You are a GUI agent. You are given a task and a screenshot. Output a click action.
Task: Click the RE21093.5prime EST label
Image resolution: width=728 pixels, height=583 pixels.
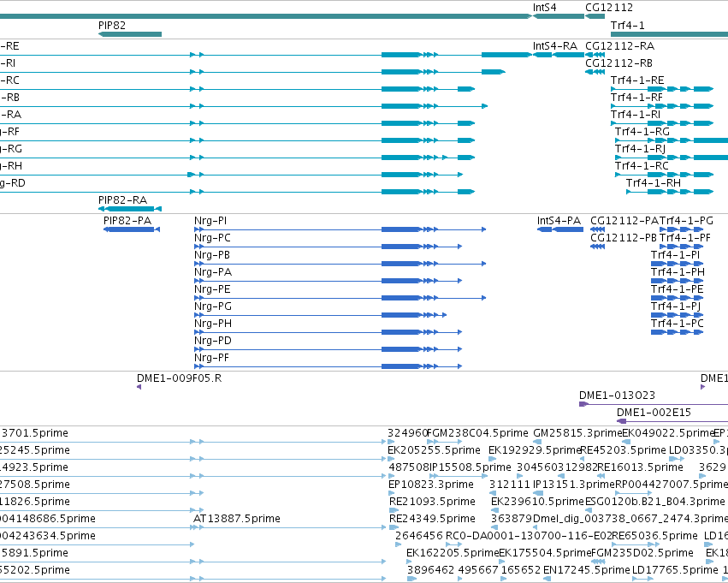(432, 503)
